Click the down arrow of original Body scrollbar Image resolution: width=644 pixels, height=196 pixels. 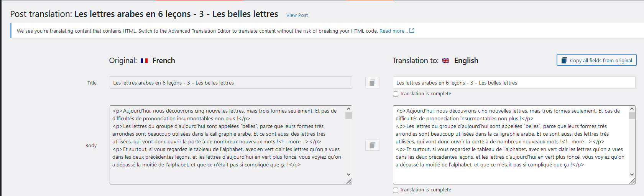click(x=348, y=174)
